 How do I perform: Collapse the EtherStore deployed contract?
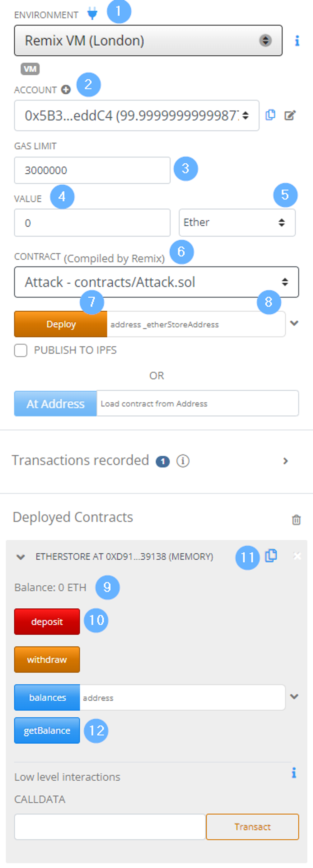[x=21, y=557]
